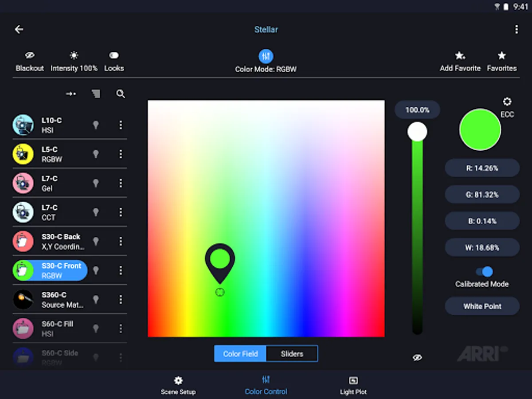The image size is (532, 399).
Task: Open the L7-C CCT options menu
Action: pos(121,212)
